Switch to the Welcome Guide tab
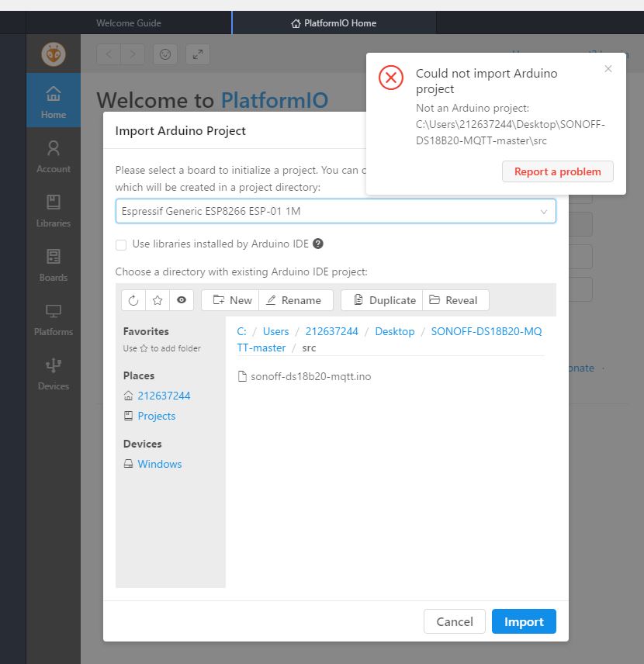The height and width of the screenshot is (664, 644). click(x=128, y=22)
